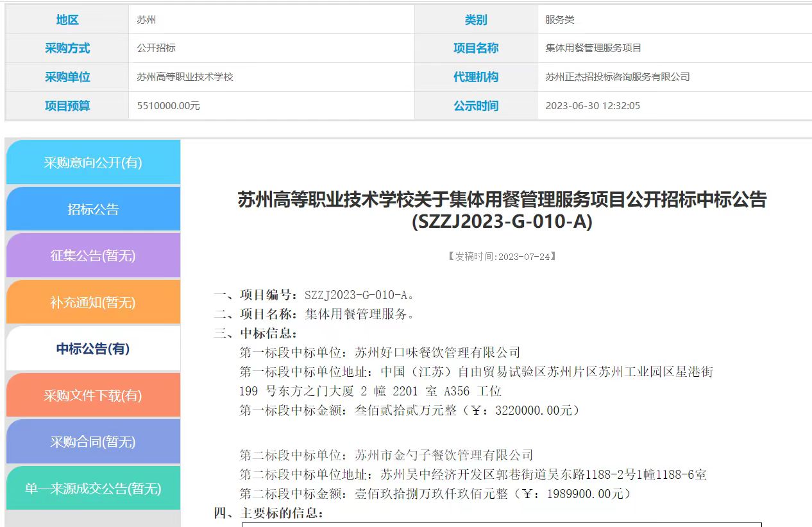812x527 pixels.
Task: Click the 集体用餐管理服务项目 value cell
Action: pyautogui.click(x=673, y=48)
